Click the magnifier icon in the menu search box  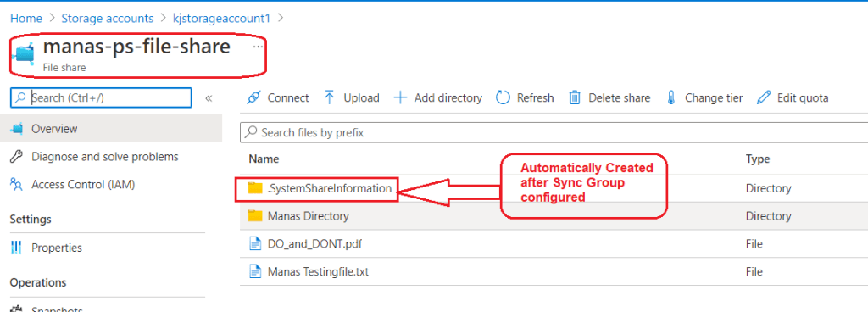click(x=20, y=97)
